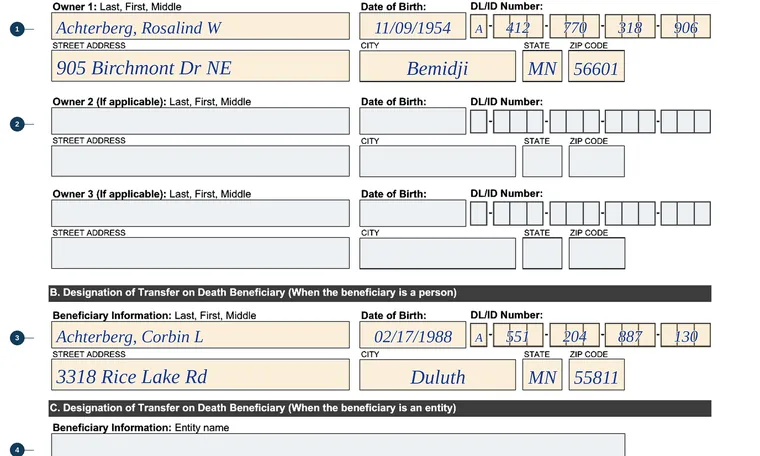
Task: Click the Owner 2 state field
Action: tap(542, 161)
